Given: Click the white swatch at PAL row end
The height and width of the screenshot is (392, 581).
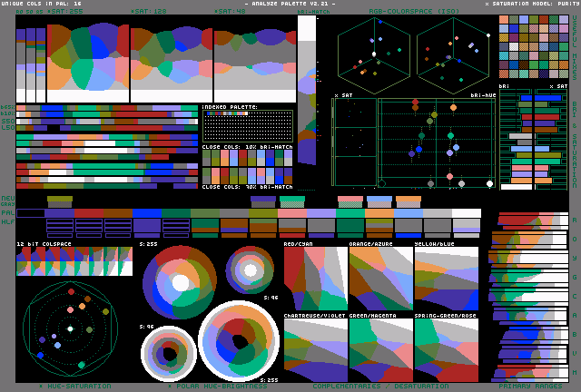Looking at the screenshot, I should pyautogui.click(x=467, y=213).
